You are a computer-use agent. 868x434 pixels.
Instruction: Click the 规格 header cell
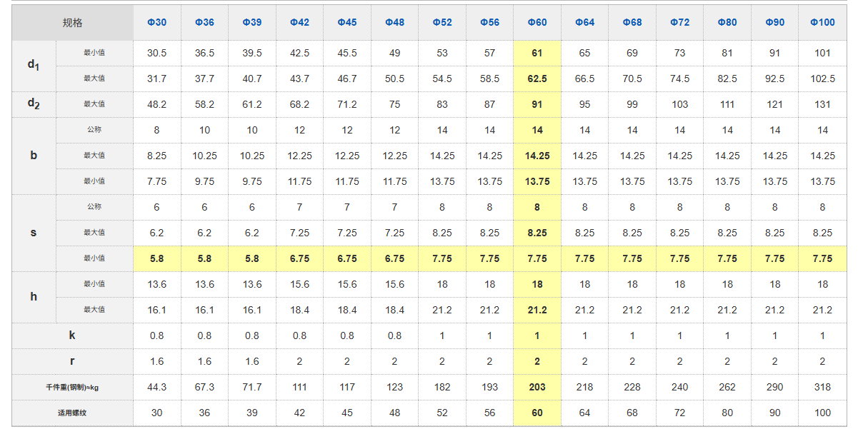tap(72, 23)
